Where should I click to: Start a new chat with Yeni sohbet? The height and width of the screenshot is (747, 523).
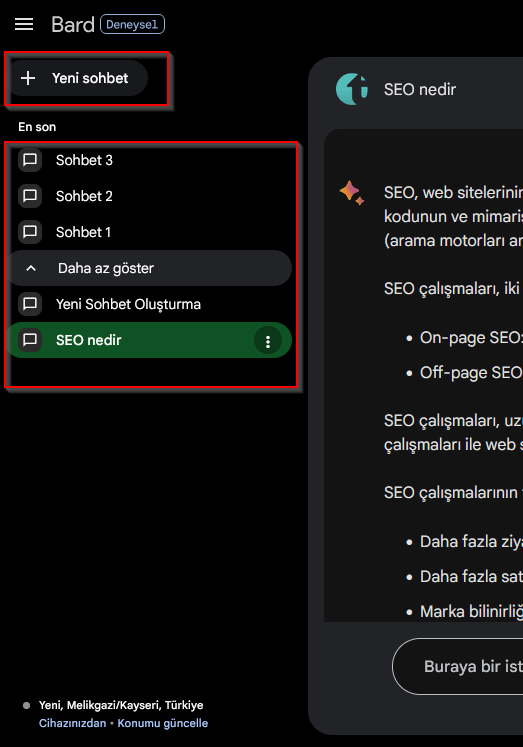[x=78, y=78]
